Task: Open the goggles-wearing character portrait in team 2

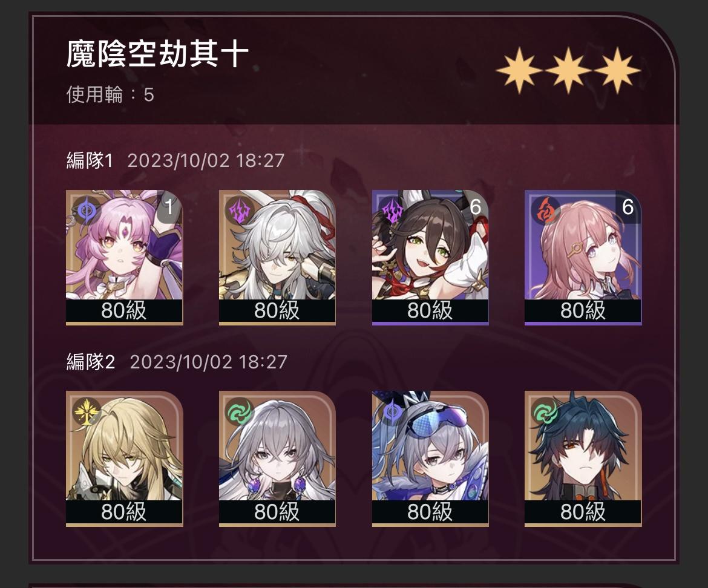Action: 430,459
